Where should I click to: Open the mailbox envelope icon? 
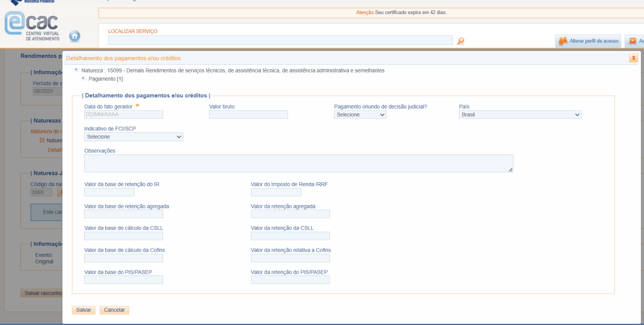(x=633, y=41)
